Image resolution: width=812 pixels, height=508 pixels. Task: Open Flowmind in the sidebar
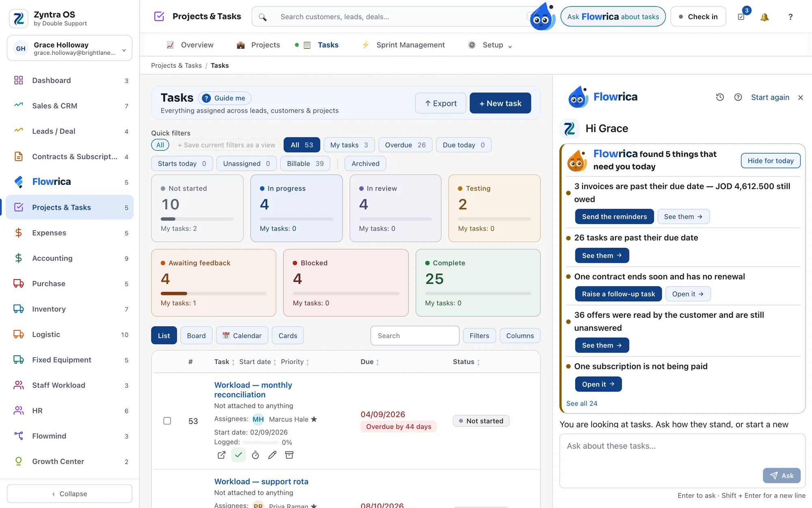[x=70, y=436]
